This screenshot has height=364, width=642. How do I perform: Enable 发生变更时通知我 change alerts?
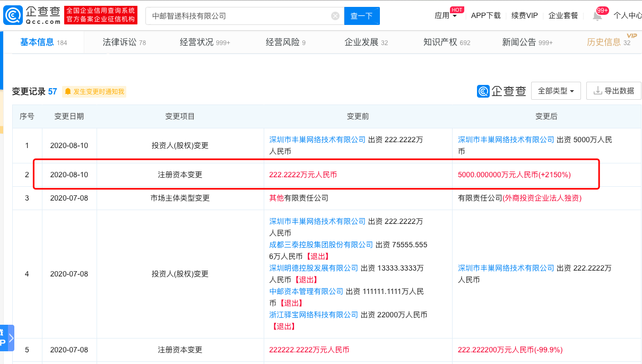click(x=94, y=92)
